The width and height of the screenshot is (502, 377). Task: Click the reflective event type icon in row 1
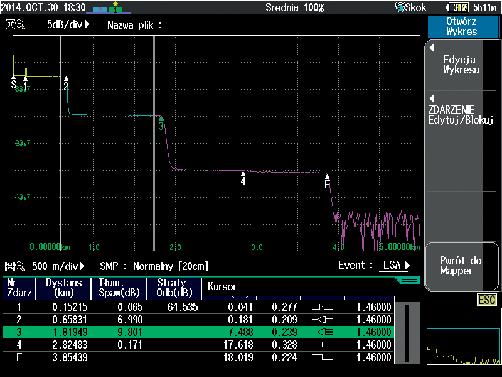[x=322, y=307]
